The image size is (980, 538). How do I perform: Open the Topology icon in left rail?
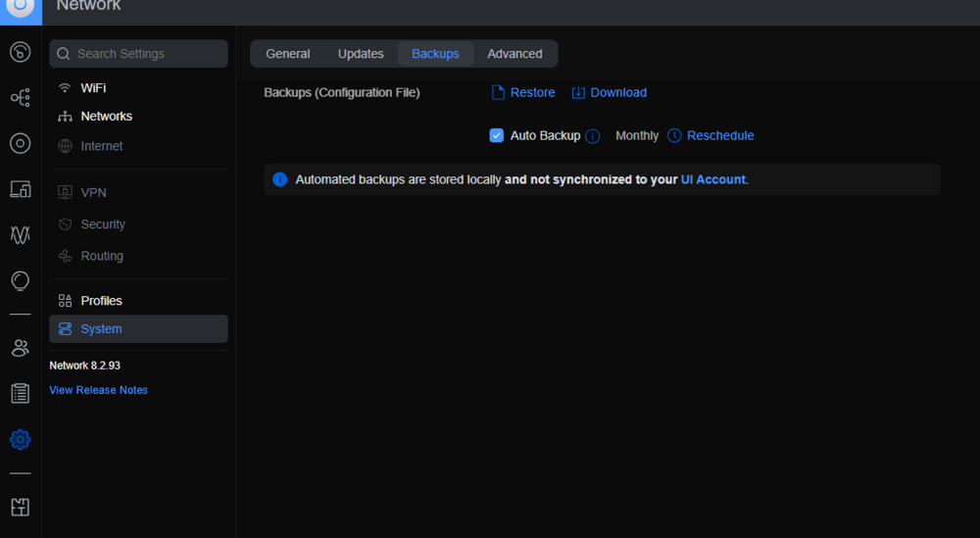tap(20, 97)
